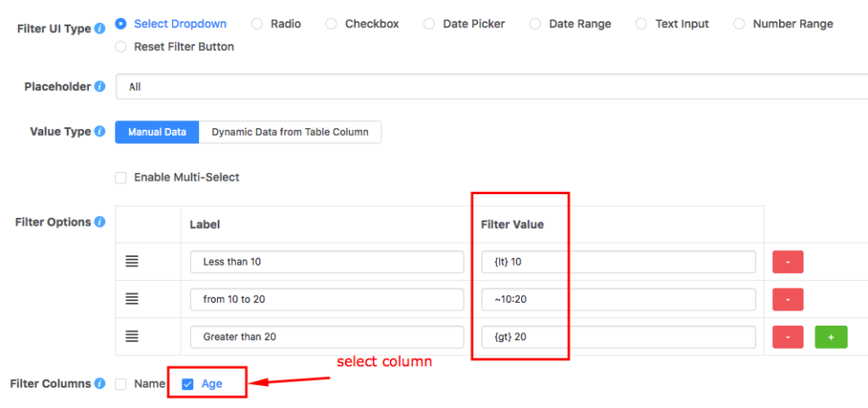Check the Name filter column

coord(120,384)
